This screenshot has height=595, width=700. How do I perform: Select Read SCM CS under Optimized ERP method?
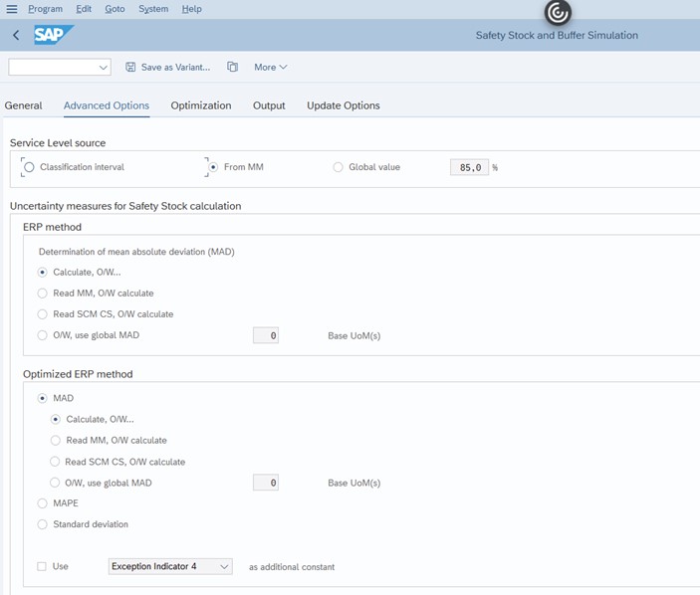55,462
